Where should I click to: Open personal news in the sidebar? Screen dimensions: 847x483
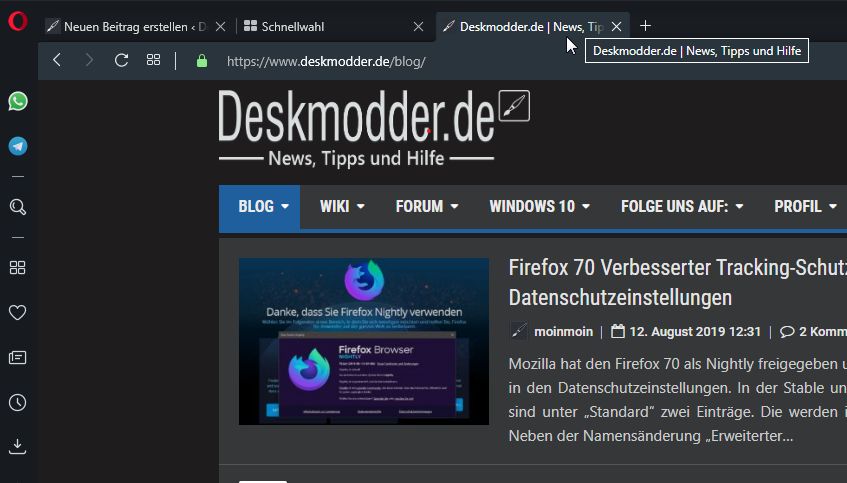(x=18, y=358)
